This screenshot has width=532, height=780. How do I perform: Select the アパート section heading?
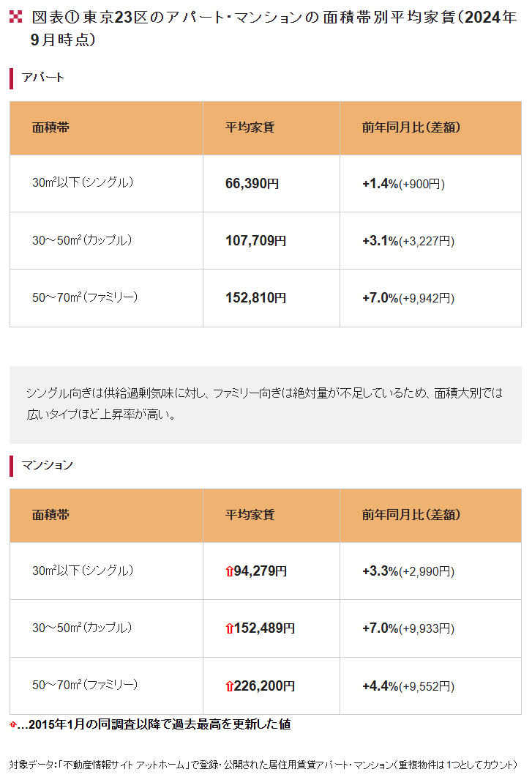(x=42, y=78)
